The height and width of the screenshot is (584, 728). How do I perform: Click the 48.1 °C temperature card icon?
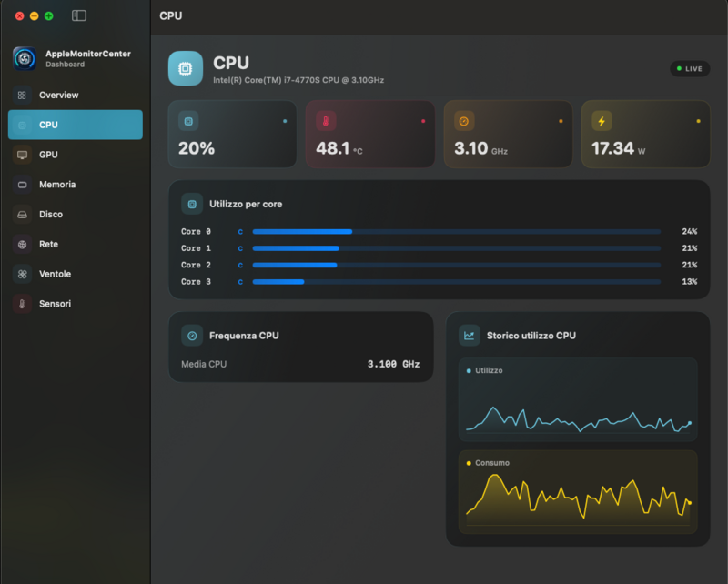point(326,121)
